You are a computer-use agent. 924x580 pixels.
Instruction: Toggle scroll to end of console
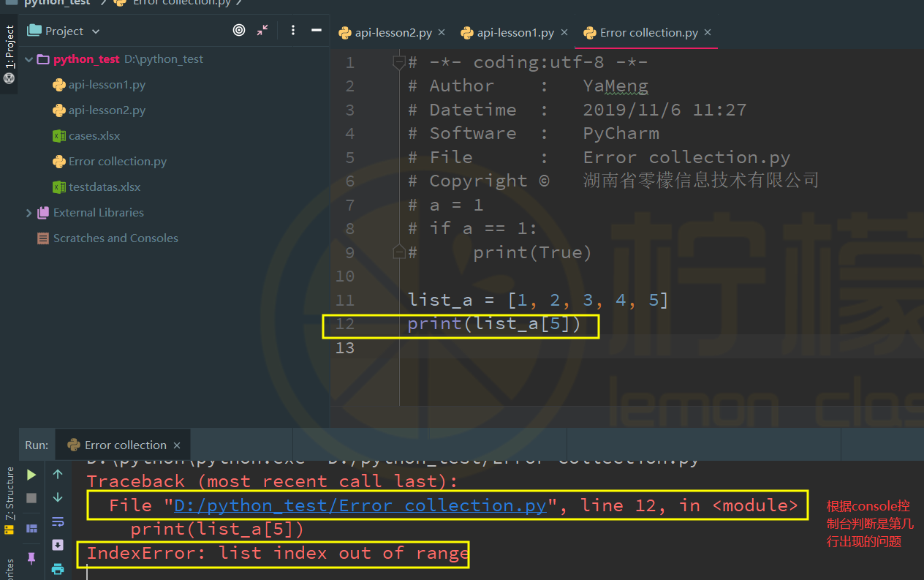pyautogui.click(x=58, y=545)
